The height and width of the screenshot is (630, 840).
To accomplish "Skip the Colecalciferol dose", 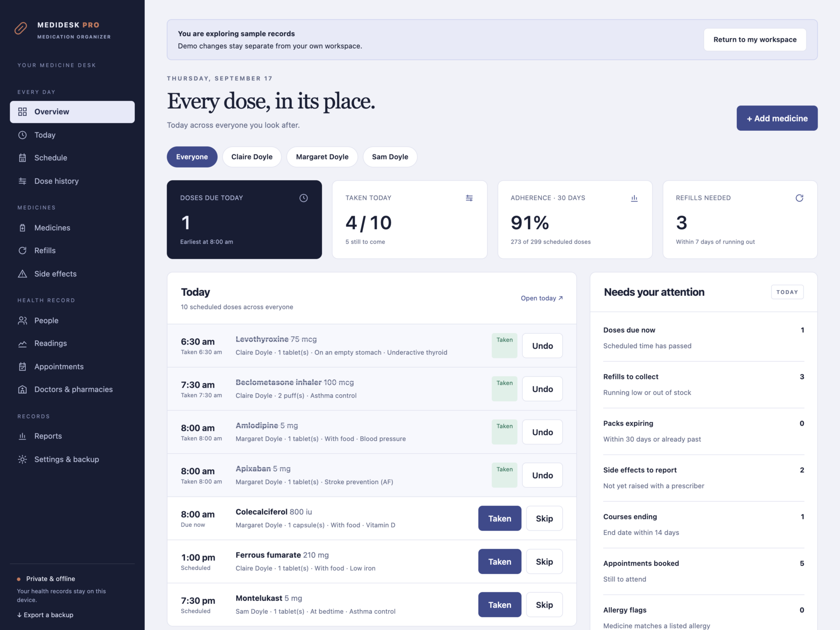I will (x=544, y=518).
